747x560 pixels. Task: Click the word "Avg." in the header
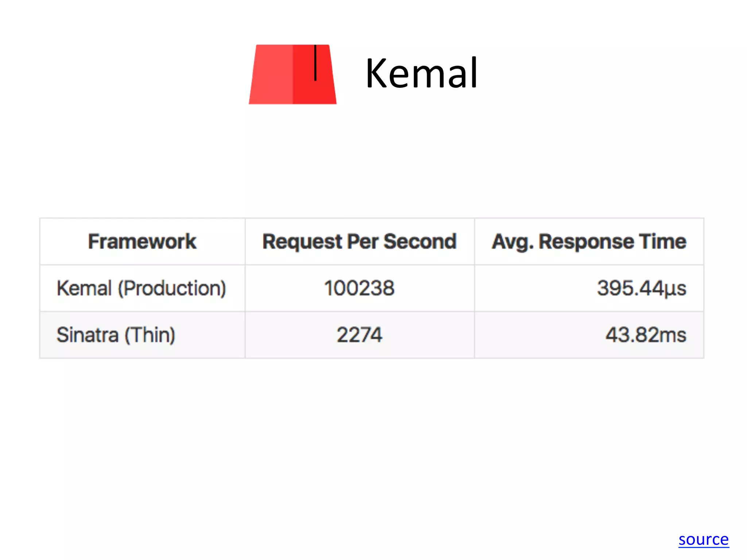pyautogui.click(x=512, y=241)
